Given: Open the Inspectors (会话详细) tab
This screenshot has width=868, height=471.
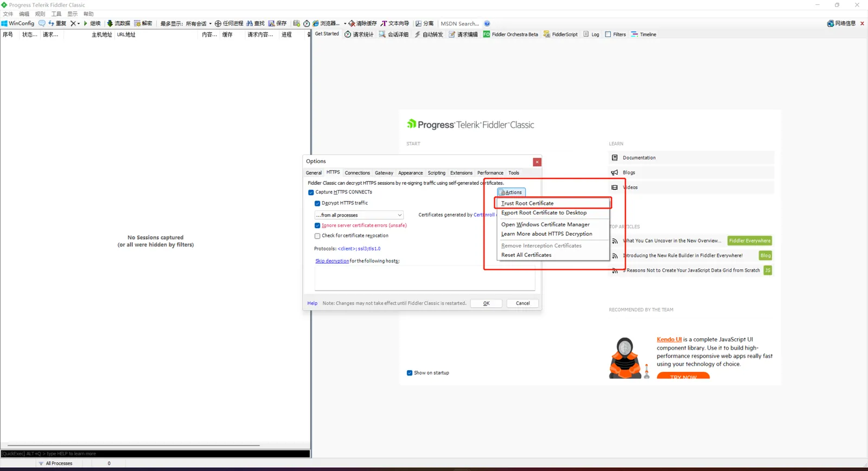Looking at the screenshot, I should click(x=394, y=34).
